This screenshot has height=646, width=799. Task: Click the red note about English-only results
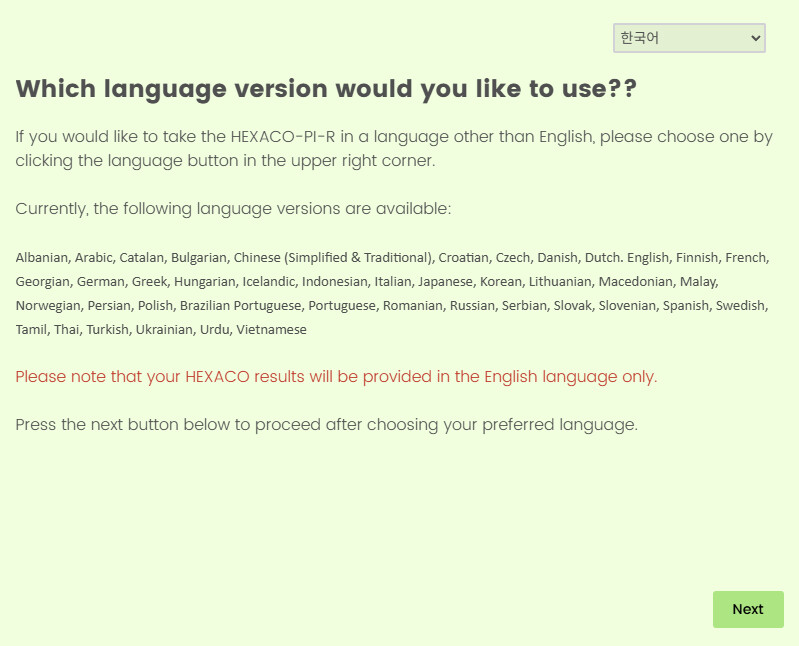pyautogui.click(x=336, y=377)
